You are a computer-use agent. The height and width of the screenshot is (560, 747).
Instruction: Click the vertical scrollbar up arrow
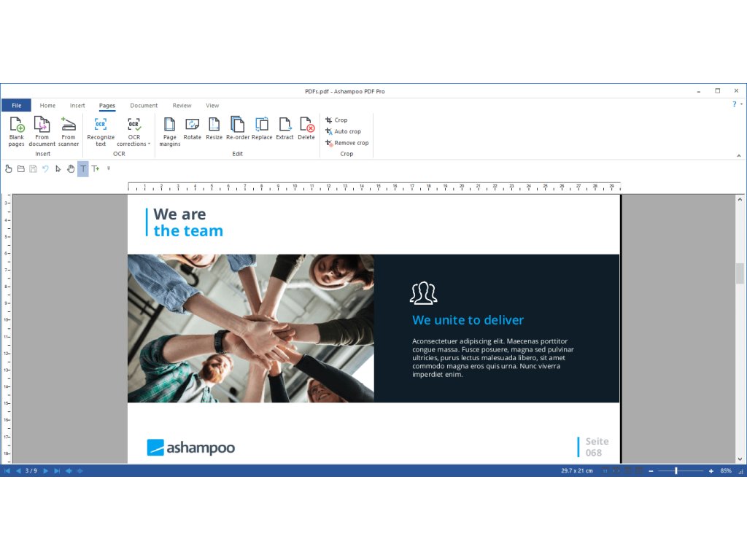(740, 200)
